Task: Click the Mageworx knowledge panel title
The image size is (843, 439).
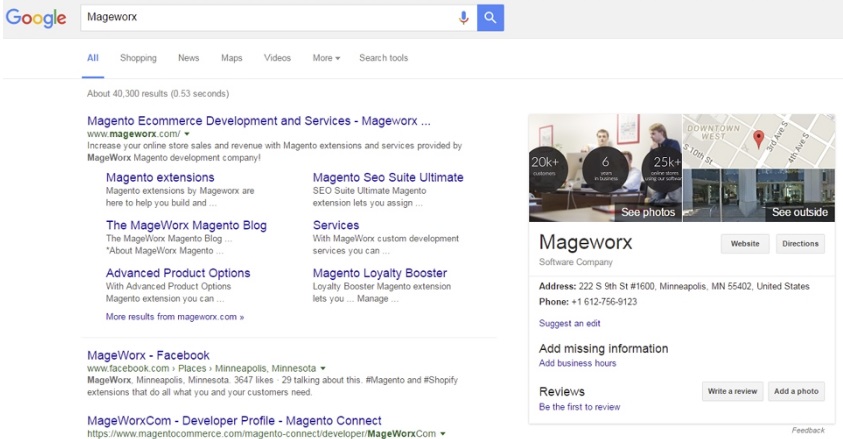Action: tap(585, 242)
